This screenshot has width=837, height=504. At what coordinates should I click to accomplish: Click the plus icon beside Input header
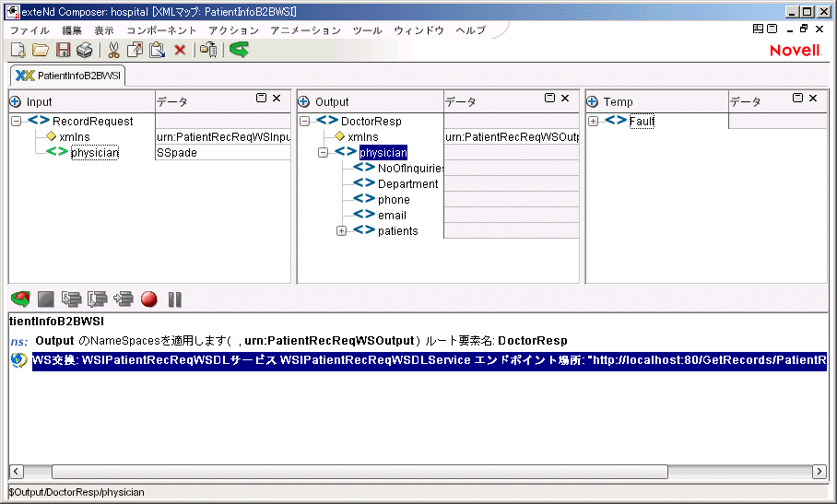[x=16, y=101]
